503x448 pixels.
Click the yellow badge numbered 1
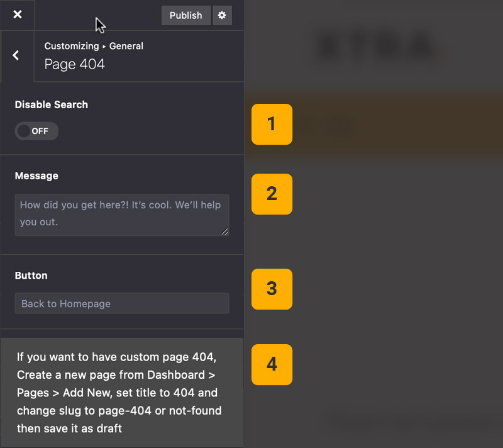coord(272,124)
